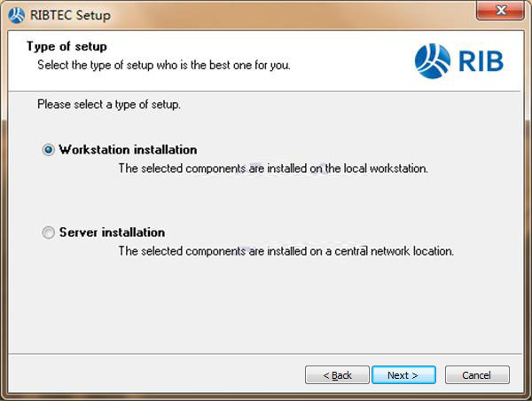Viewport: 532px width, 401px height.
Task: Choose the Server installation radio button
Action: click(x=49, y=233)
